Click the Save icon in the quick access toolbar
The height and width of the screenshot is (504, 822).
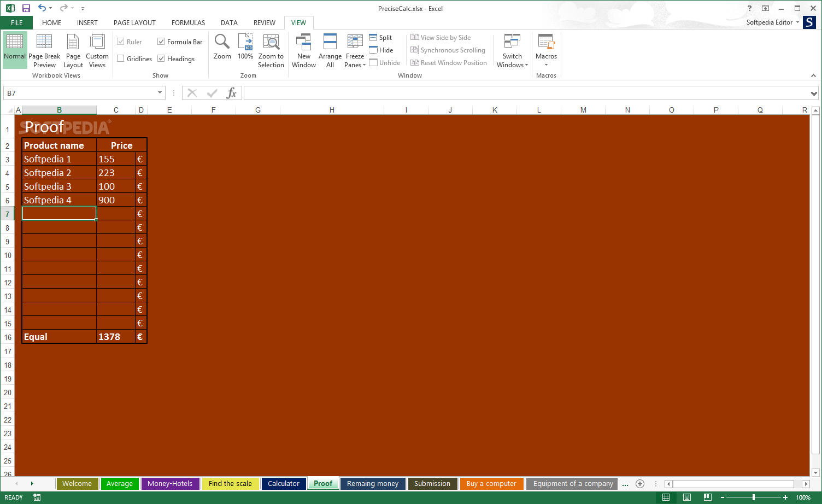click(x=26, y=8)
